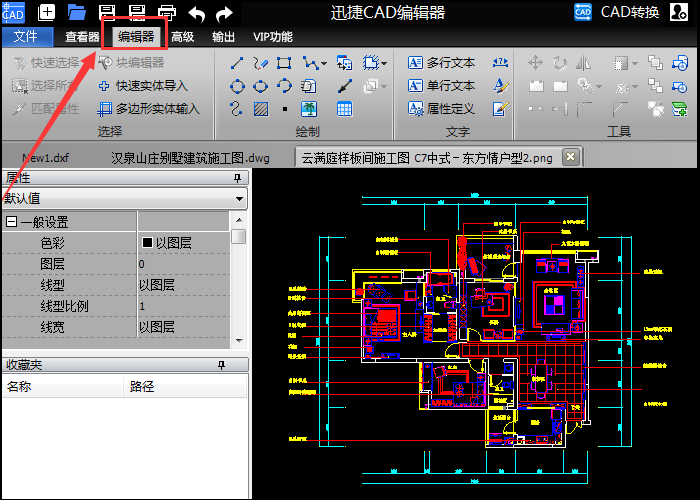Screen dimensions: 700x500
Task: Open a file with the folder icon
Action: pyautogui.click(x=77, y=13)
